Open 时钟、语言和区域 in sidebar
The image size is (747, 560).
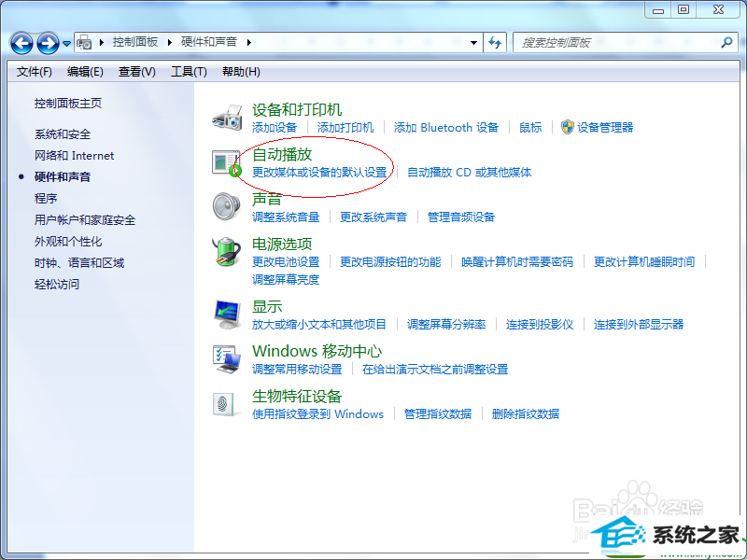(79, 263)
